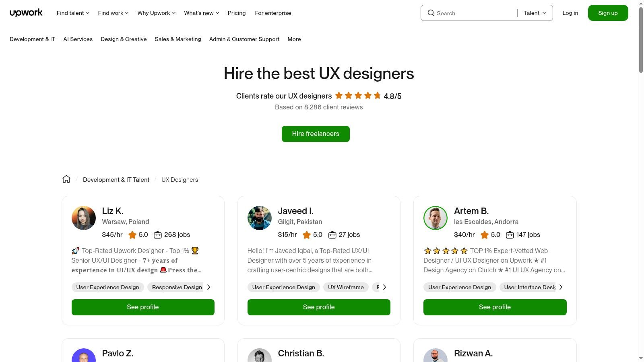Image resolution: width=644 pixels, height=362 pixels.
Task: Click the Development & IT Talent breadcrumb link
Action: [116, 179]
